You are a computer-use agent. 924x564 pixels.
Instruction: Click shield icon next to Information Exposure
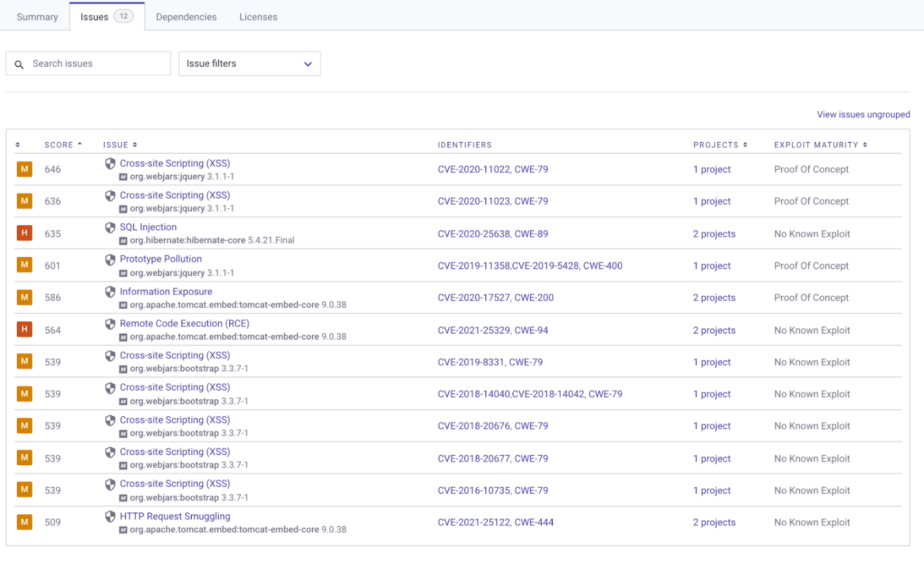coord(110,292)
